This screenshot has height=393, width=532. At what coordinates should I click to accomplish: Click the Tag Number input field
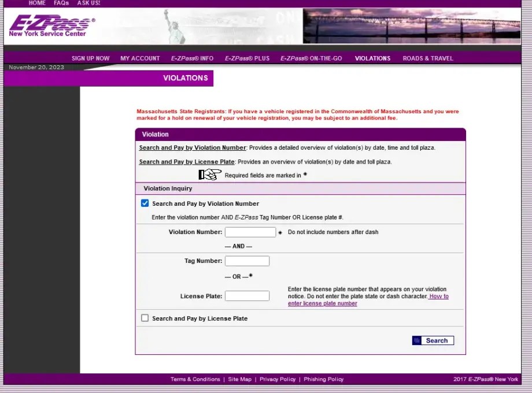pyautogui.click(x=247, y=261)
